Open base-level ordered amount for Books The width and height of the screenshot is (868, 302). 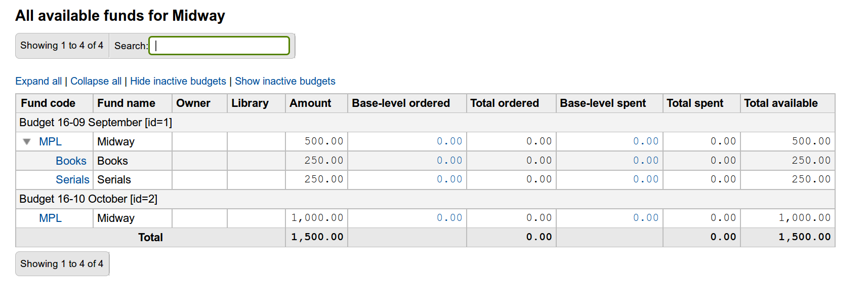click(x=449, y=161)
